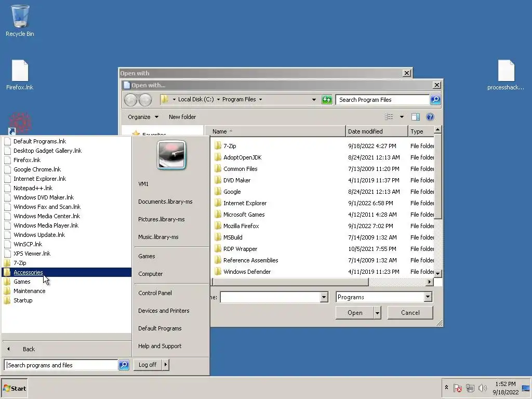Open Windows Media Player.lnk entry
The image size is (532, 399).
click(x=46, y=225)
